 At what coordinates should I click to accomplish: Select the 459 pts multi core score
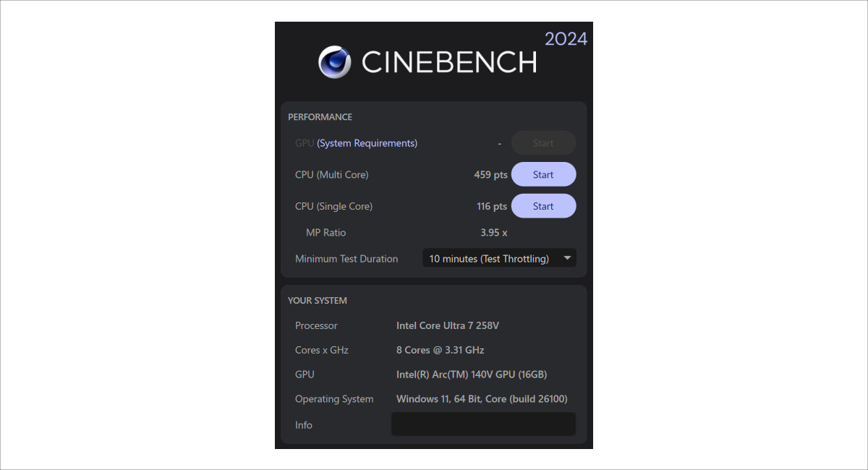[490, 175]
